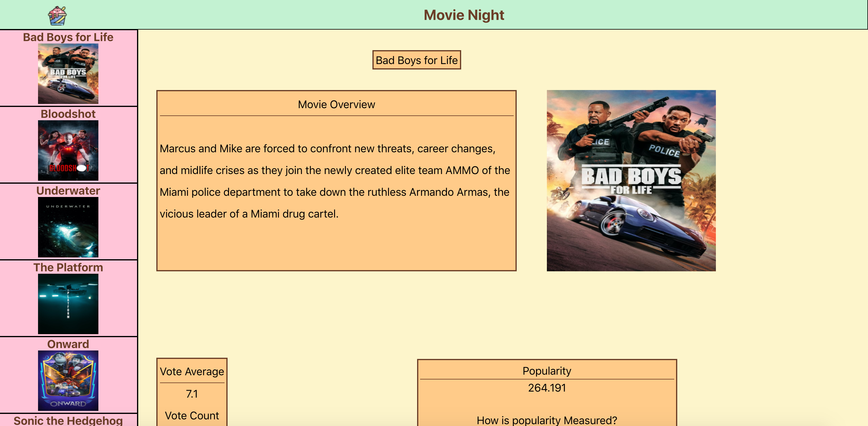
Task: Click the Popularity heading
Action: point(547,371)
